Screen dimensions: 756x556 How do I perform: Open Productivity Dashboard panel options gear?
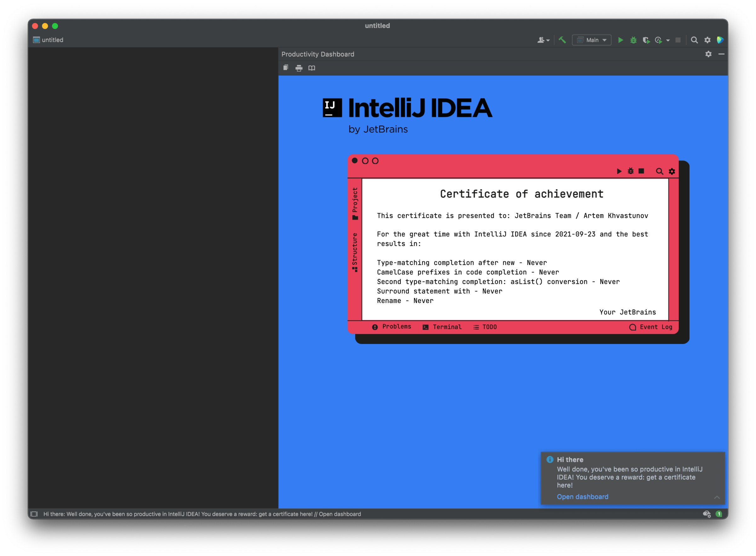pos(708,54)
